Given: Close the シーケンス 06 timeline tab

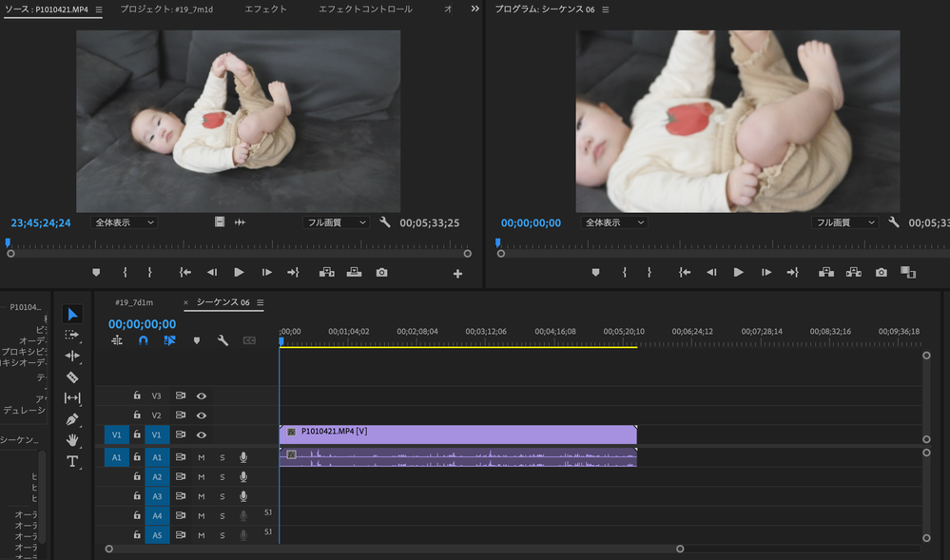Looking at the screenshot, I should click(x=185, y=302).
